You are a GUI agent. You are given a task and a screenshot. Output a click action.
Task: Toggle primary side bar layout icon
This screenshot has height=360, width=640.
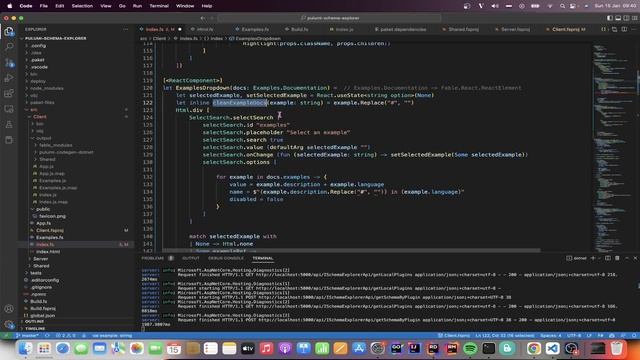tap(610, 18)
